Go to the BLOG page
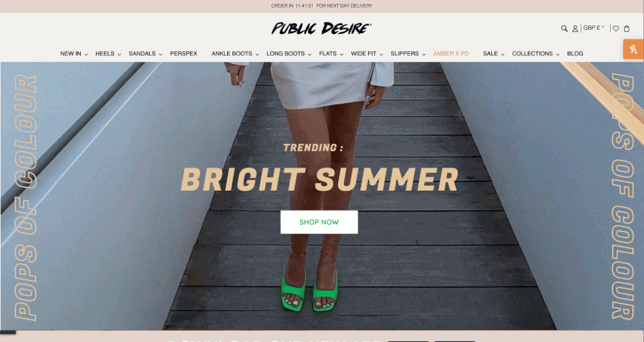The image size is (644, 342). click(575, 54)
